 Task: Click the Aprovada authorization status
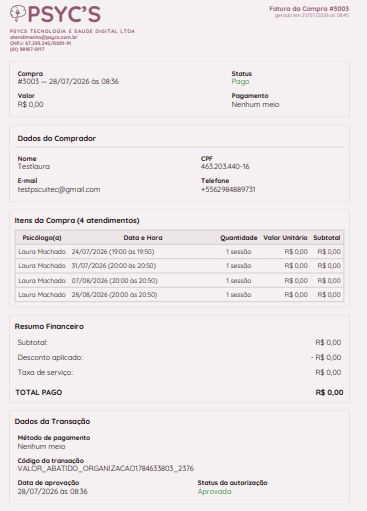pyautogui.click(x=214, y=492)
